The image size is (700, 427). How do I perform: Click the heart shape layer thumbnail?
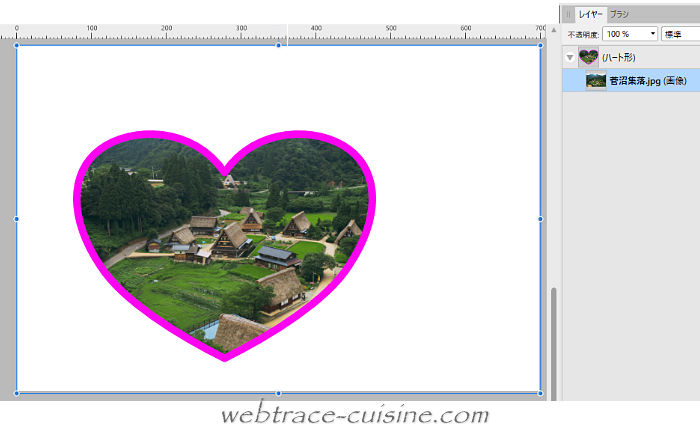pyautogui.click(x=588, y=58)
